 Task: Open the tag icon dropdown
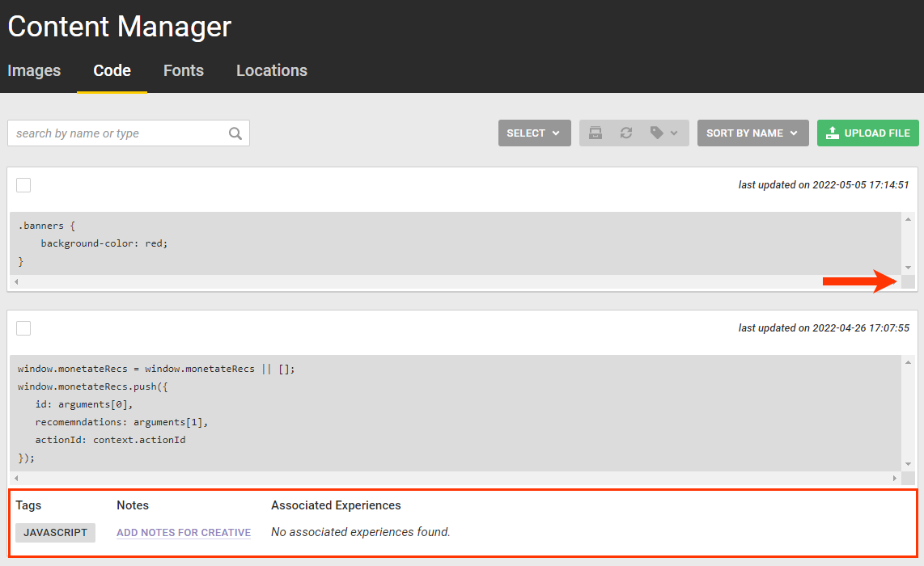point(663,133)
